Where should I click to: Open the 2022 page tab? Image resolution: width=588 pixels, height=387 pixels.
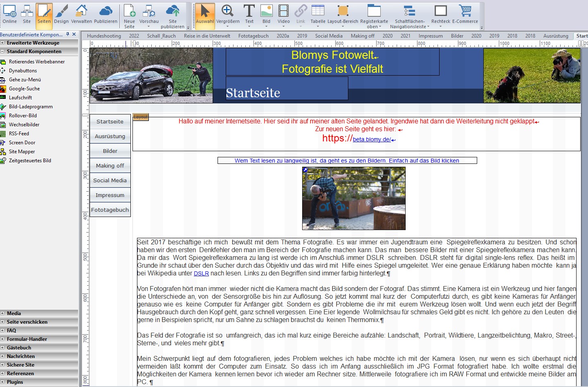click(134, 36)
